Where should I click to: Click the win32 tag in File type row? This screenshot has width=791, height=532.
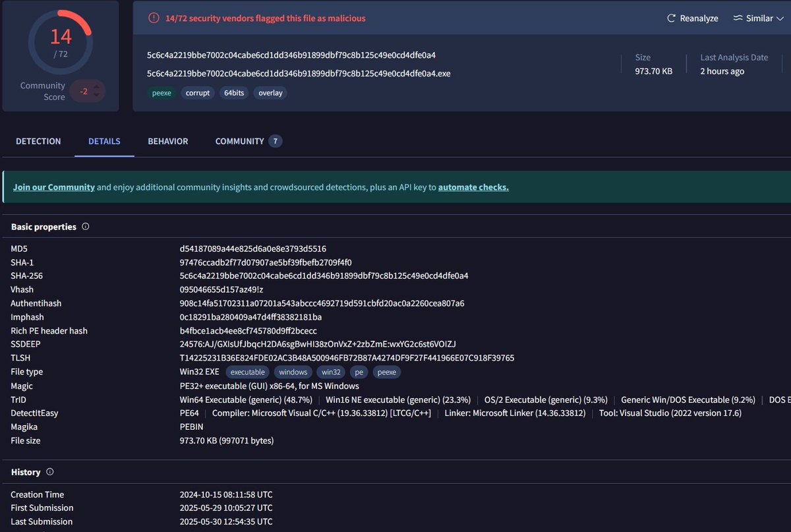[x=332, y=372]
